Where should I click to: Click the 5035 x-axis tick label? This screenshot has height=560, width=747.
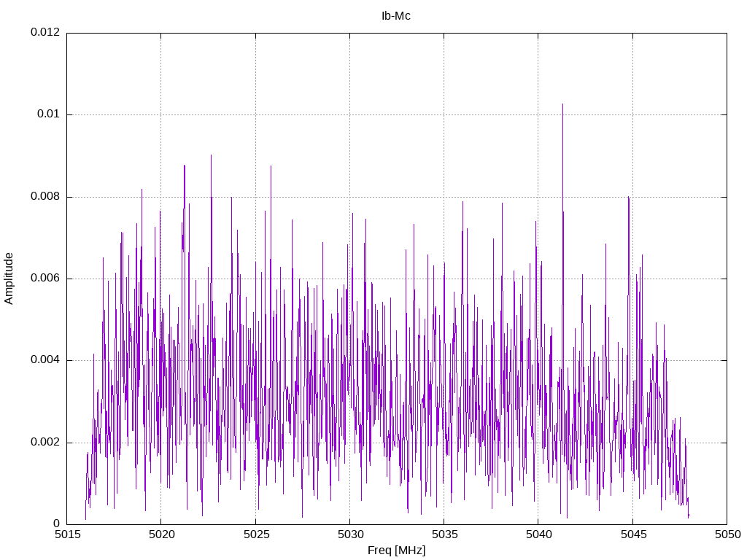tap(444, 534)
